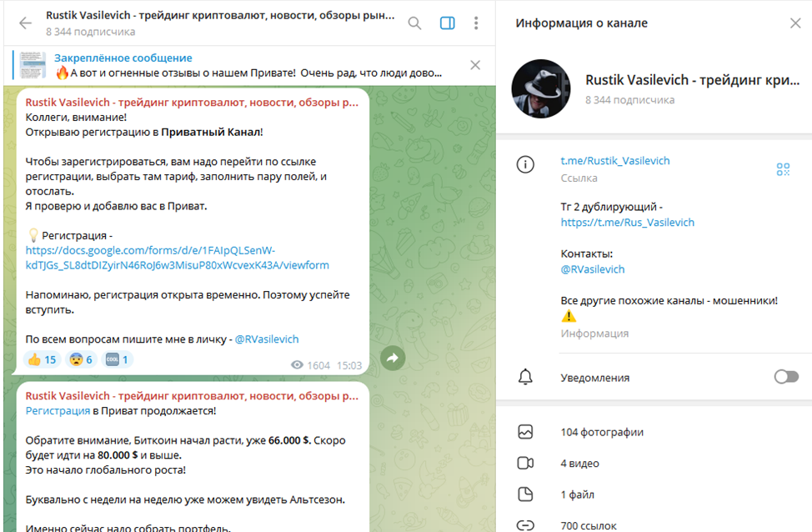Click the bell icon next to Уведомления
Viewport: 812px width, 532px height.
pos(525,377)
